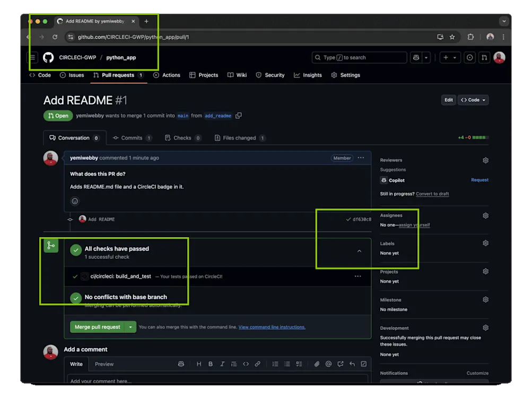The height and width of the screenshot is (410, 532).
Task: Copy the add_readme branch name
Action: pyautogui.click(x=239, y=116)
